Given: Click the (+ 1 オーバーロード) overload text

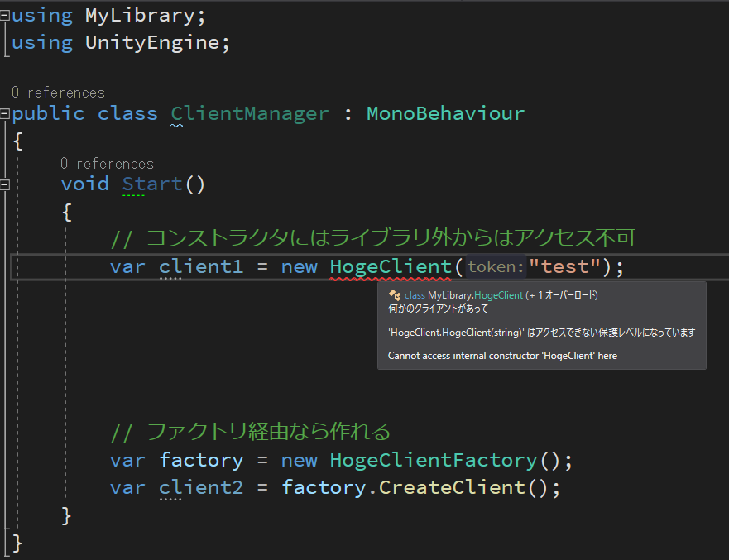Looking at the screenshot, I should tap(562, 295).
